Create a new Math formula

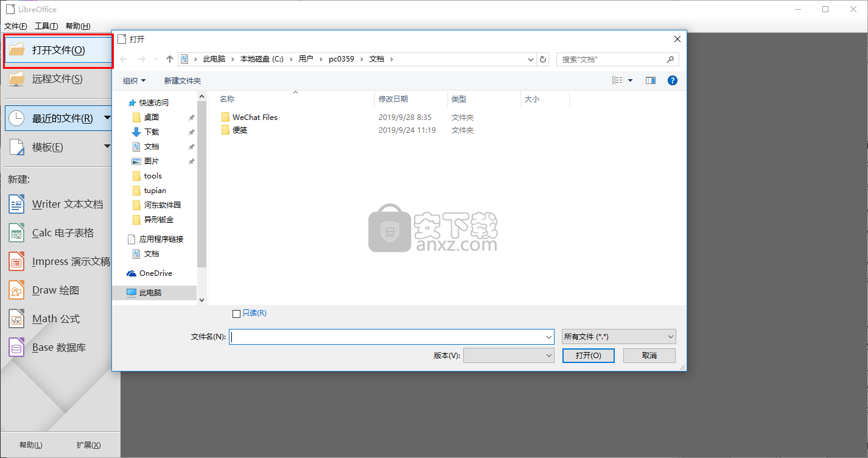pyautogui.click(x=44, y=319)
